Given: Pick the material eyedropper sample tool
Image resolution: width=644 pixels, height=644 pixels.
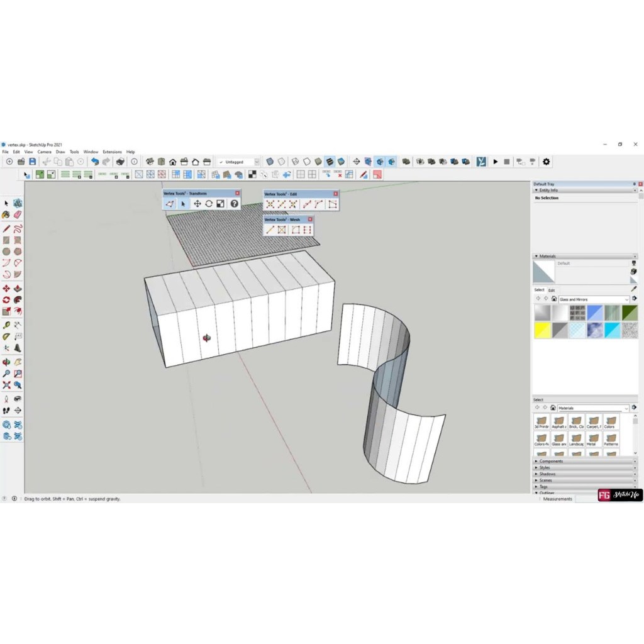Looking at the screenshot, I should point(634,289).
